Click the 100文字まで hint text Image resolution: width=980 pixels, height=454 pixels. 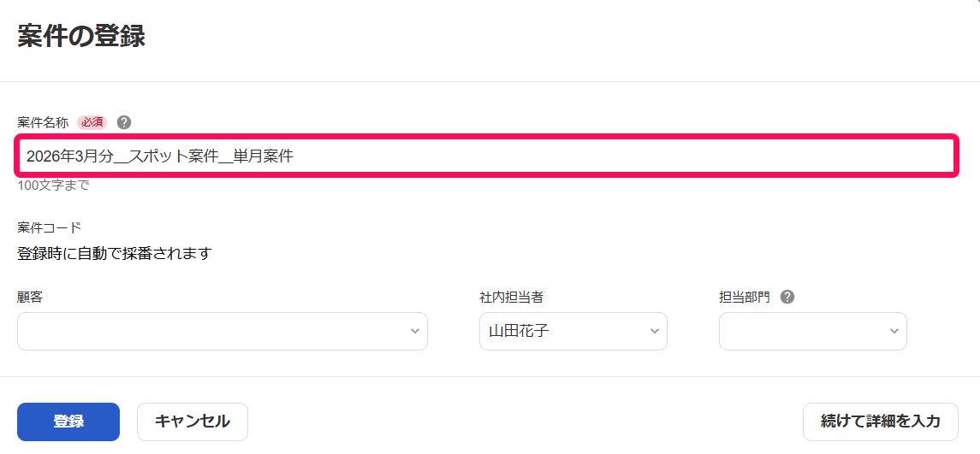pos(54,186)
